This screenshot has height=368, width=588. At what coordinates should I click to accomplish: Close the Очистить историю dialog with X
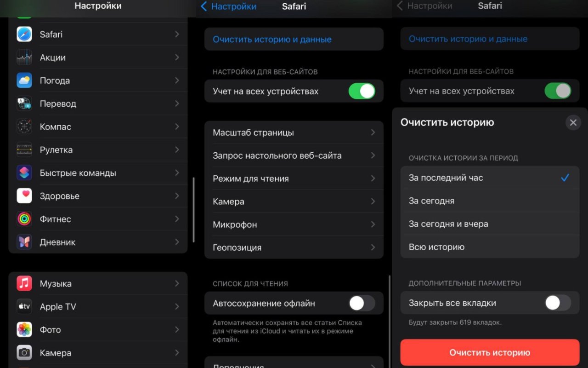tap(573, 123)
